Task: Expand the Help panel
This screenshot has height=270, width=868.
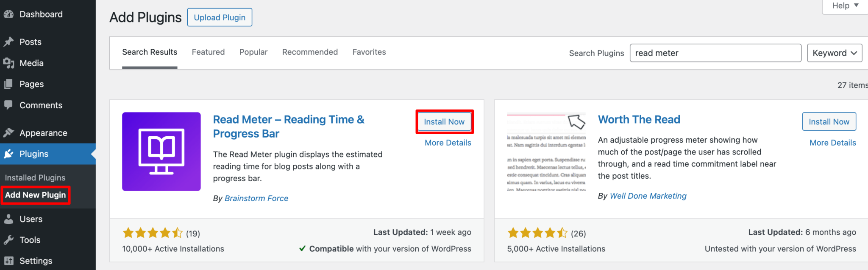Action: pos(844,6)
